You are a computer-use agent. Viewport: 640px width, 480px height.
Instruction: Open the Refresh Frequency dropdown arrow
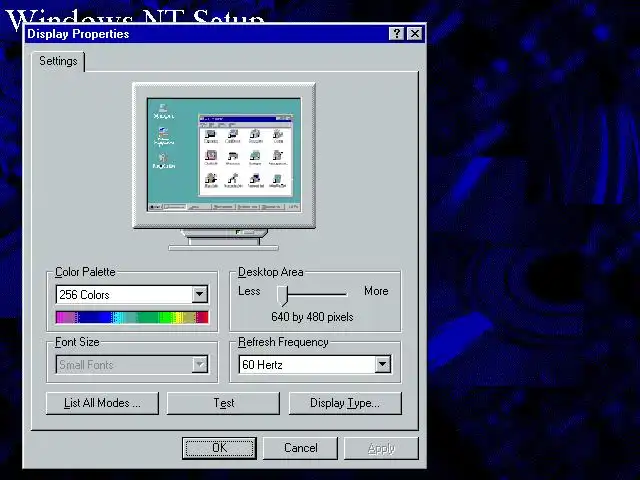coord(382,364)
